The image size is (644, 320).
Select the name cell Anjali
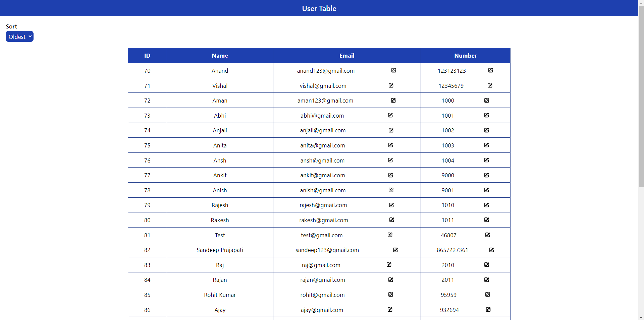point(220,130)
